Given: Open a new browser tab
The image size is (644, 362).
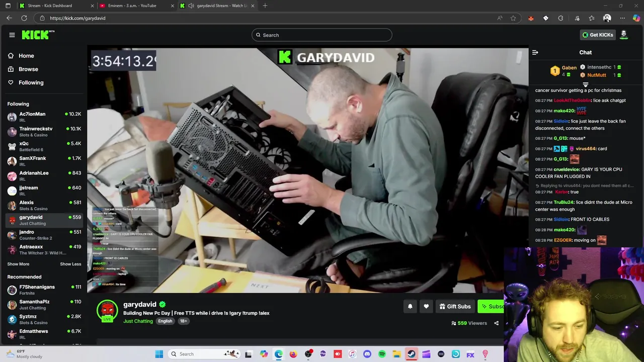Looking at the screenshot, I should (x=265, y=6).
